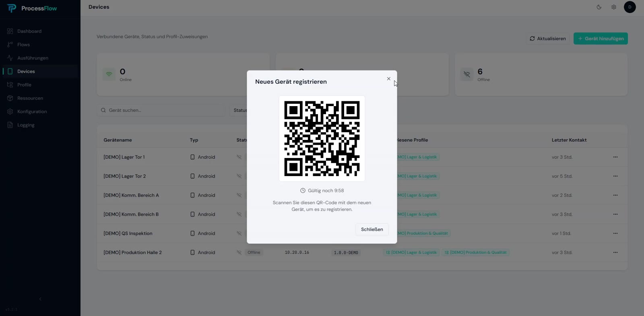Select [DEMO] Komm. Bereich B device

click(x=131, y=214)
